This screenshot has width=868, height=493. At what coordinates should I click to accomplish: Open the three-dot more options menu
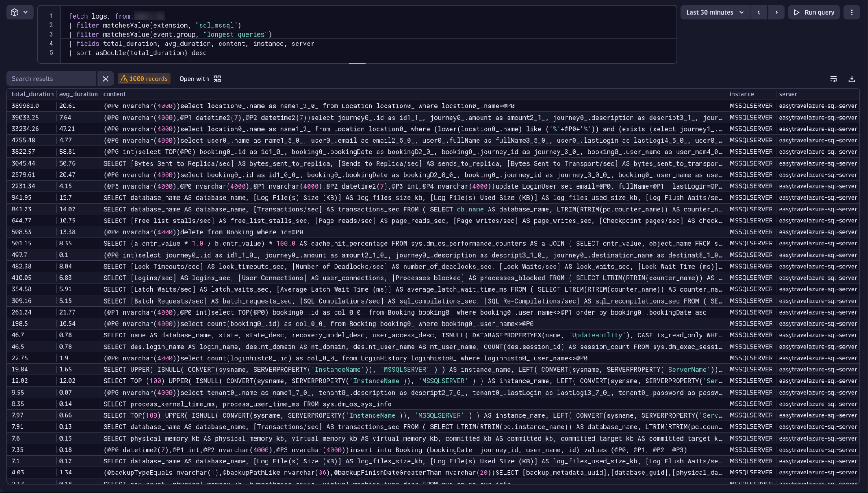[851, 12]
